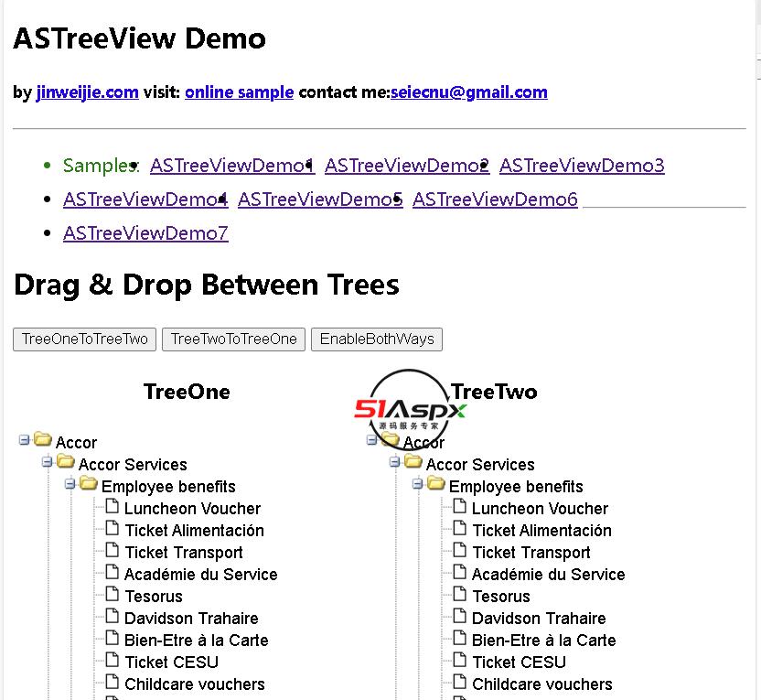Click the Luncheon Voucher file icon in TreeTwo

[x=459, y=506]
